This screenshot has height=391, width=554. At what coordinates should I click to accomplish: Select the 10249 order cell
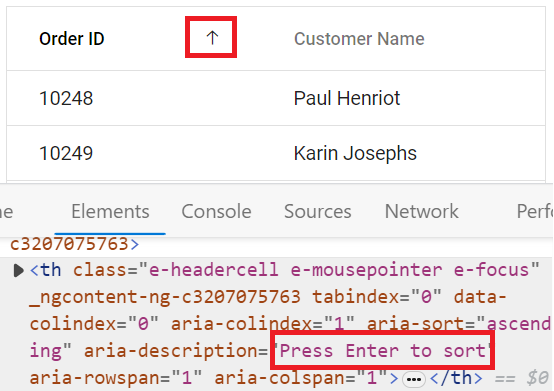coord(66,153)
